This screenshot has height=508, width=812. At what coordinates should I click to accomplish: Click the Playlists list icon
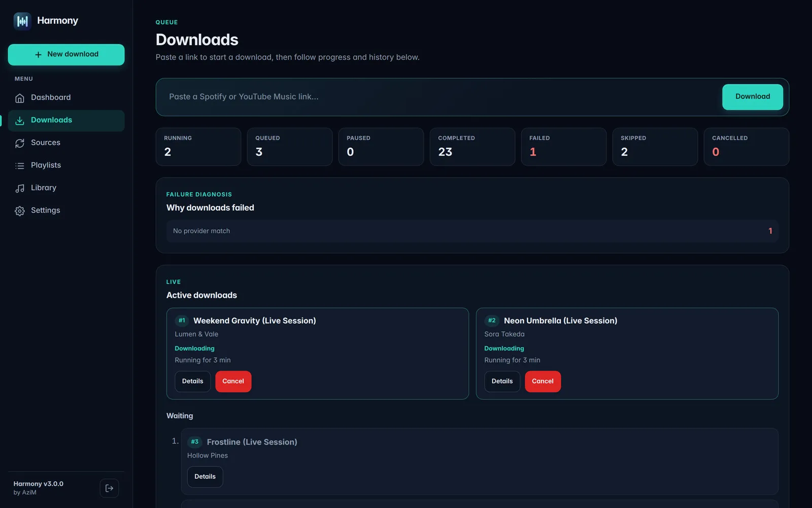[x=20, y=166]
